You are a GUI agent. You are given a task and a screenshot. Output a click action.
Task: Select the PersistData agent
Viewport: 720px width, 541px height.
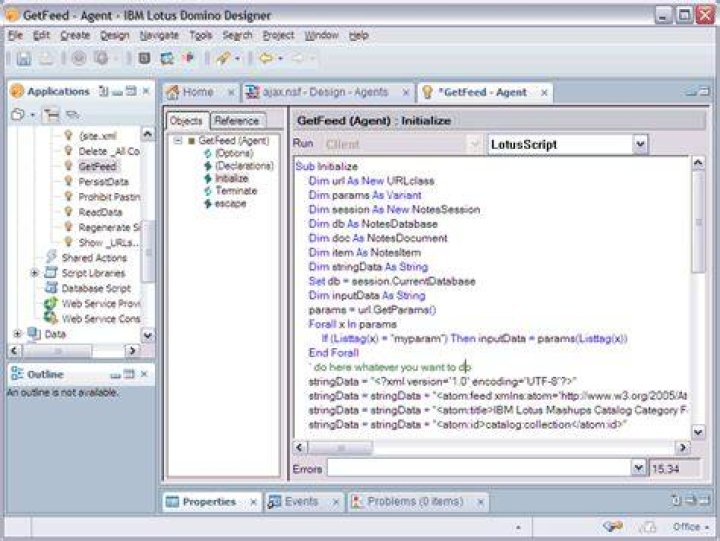click(x=103, y=182)
